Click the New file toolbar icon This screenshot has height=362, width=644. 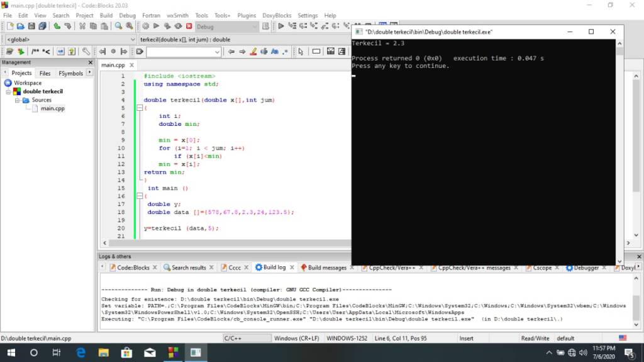coord(10,26)
